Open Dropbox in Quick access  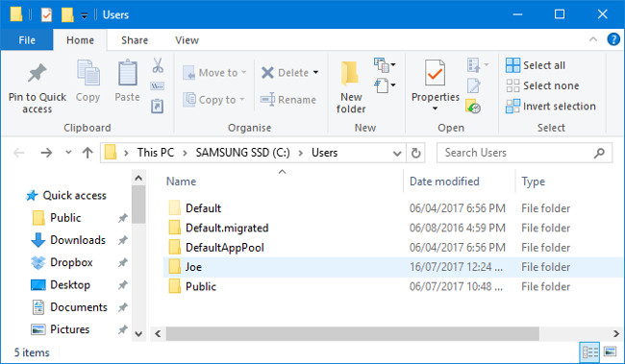coord(62,262)
